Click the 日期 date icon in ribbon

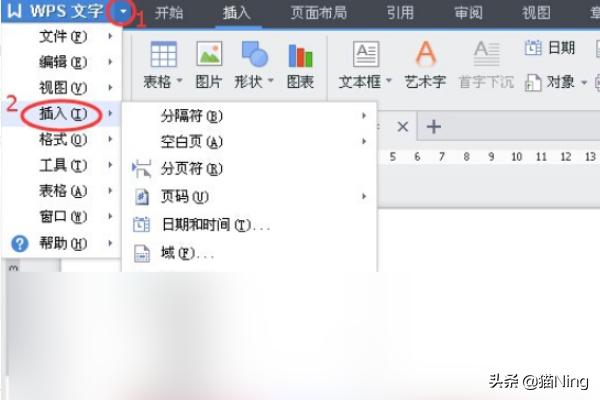(533, 48)
